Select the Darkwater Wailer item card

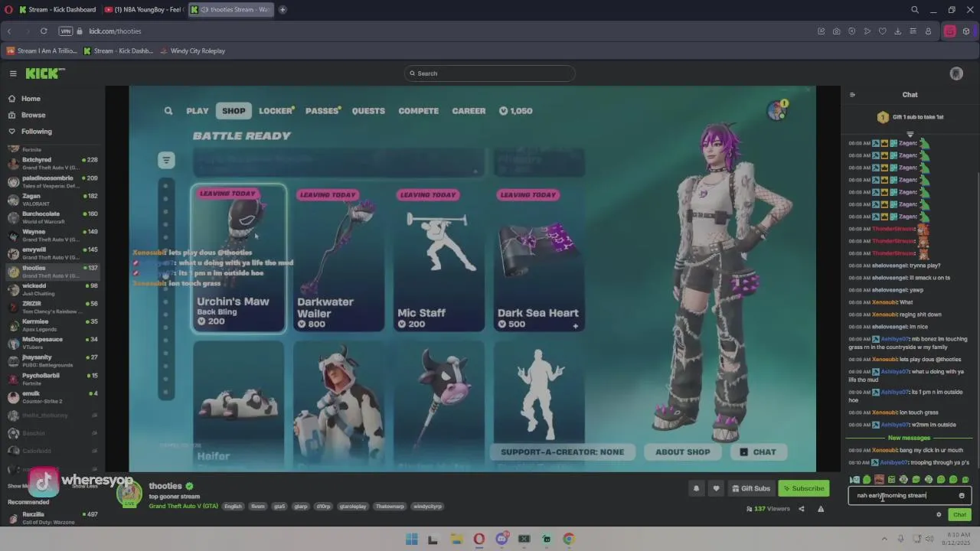(x=338, y=259)
